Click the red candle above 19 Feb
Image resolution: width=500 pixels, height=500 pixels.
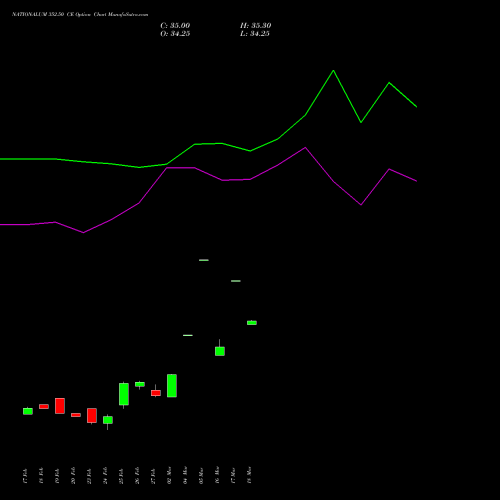point(60,406)
